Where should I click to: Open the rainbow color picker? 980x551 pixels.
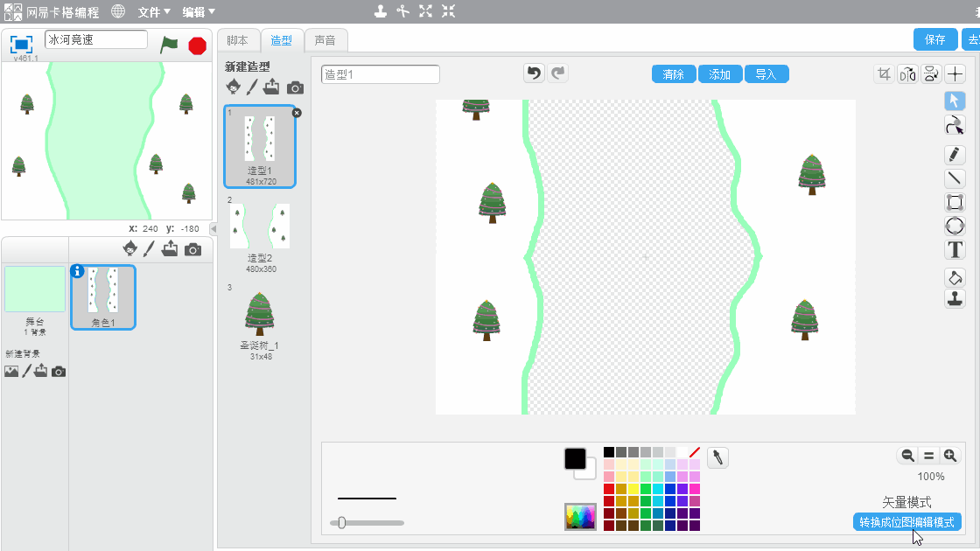tap(581, 517)
